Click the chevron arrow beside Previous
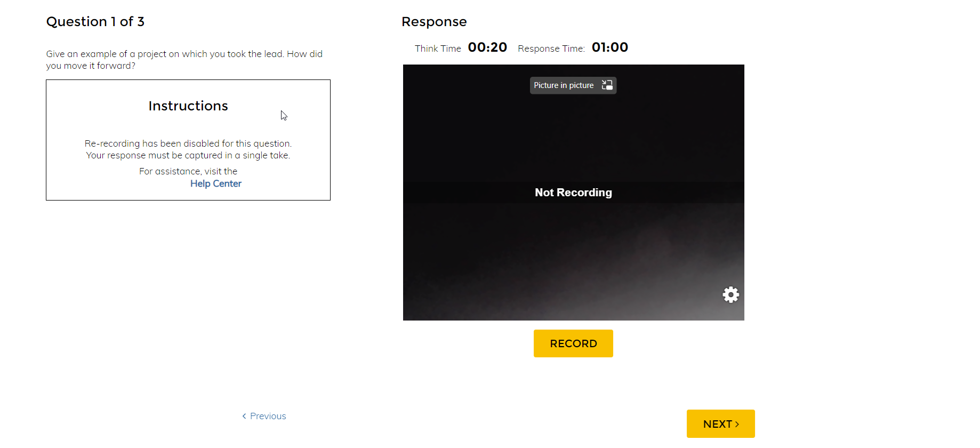The image size is (980, 448). pyautogui.click(x=244, y=416)
